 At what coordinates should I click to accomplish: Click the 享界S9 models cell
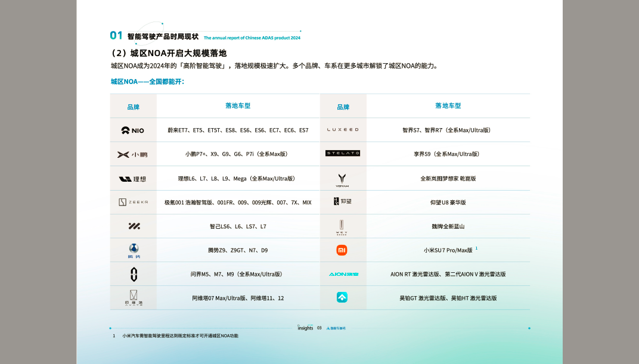pos(448,154)
